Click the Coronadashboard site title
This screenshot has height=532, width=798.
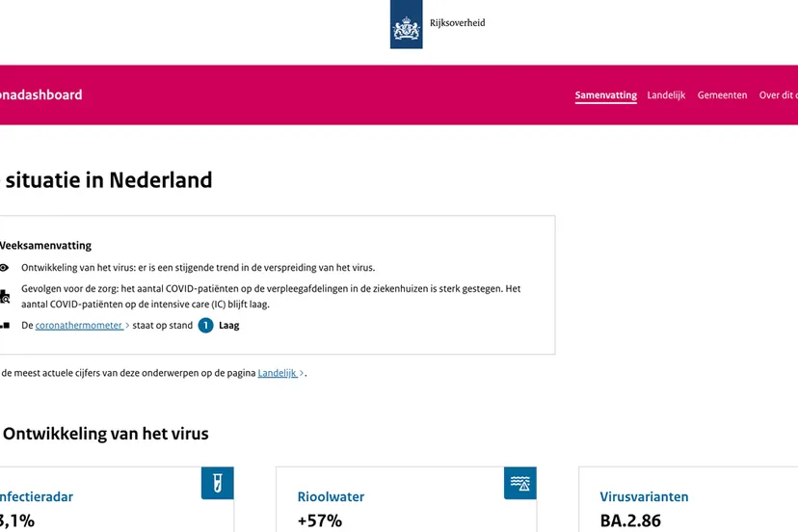tap(41, 94)
